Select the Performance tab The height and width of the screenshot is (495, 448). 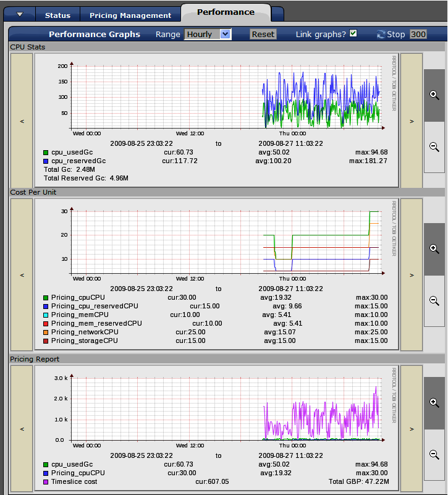click(226, 12)
